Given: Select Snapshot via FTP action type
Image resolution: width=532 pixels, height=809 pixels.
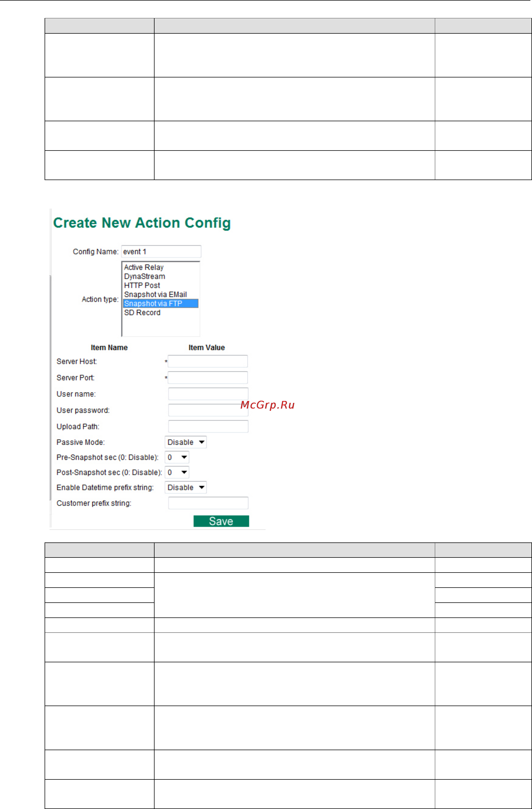Looking at the screenshot, I should 160,303.
